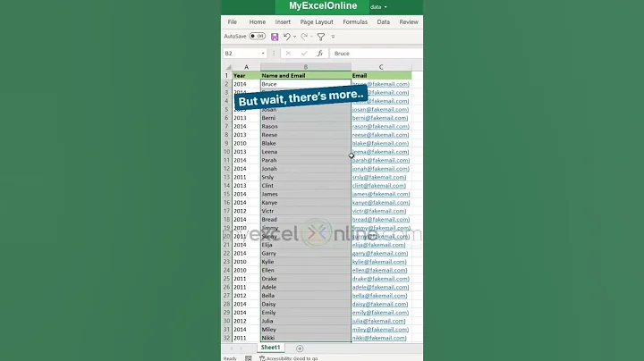644x361 pixels.
Task: Open the Data ribbon tab
Action: (x=383, y=21)
